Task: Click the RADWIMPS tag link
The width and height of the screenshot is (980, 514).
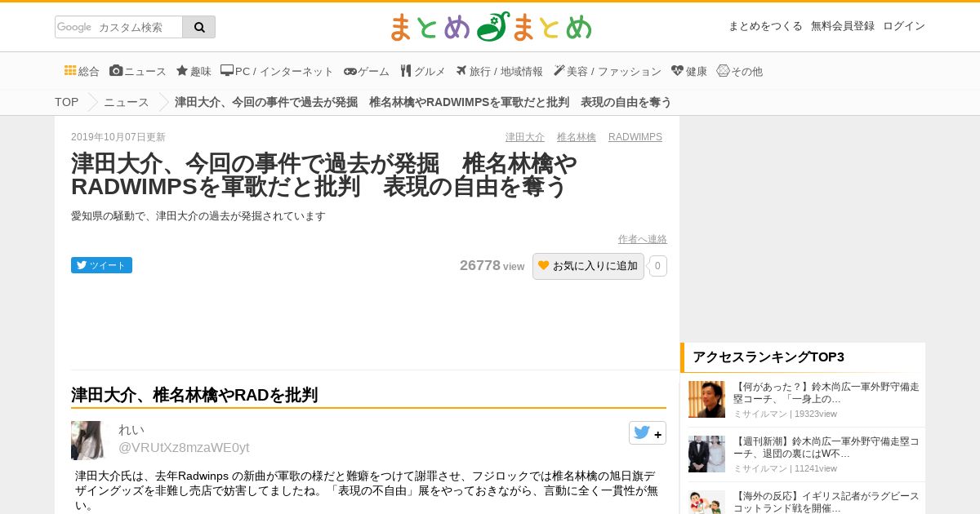Action: pyautogui.click(x=635, y=137)
